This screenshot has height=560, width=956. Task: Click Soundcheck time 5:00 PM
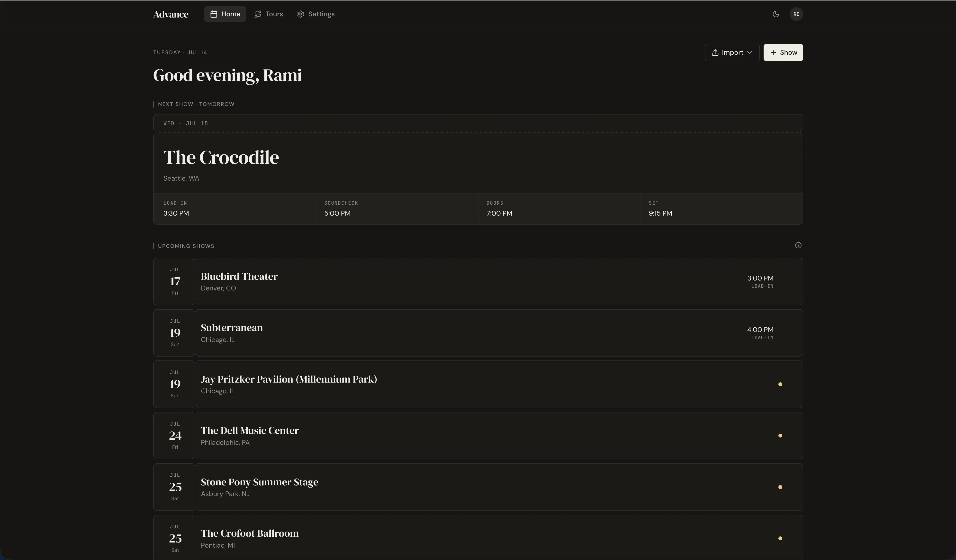pyautogui.click(x=337, y=213)
